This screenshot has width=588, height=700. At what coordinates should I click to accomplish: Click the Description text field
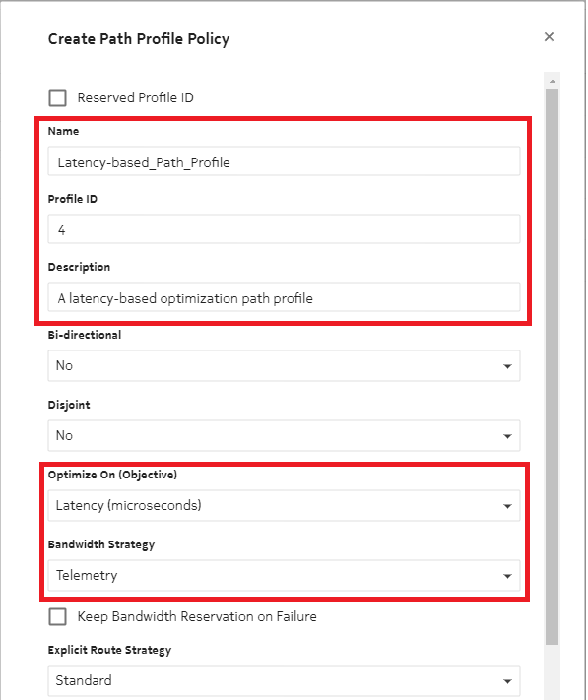pyautogui.click(x=284, y=297)
